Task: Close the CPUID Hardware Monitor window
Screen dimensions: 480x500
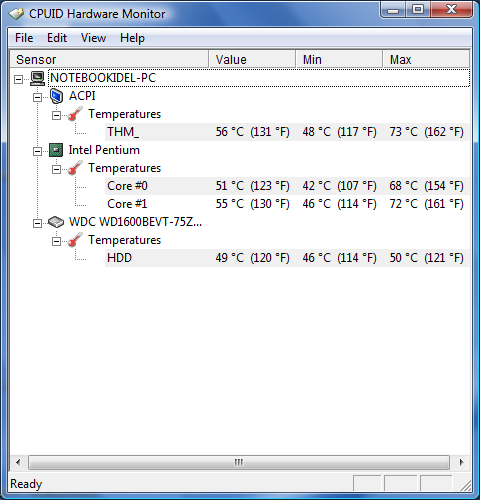Action: click(x=452, y=9)
